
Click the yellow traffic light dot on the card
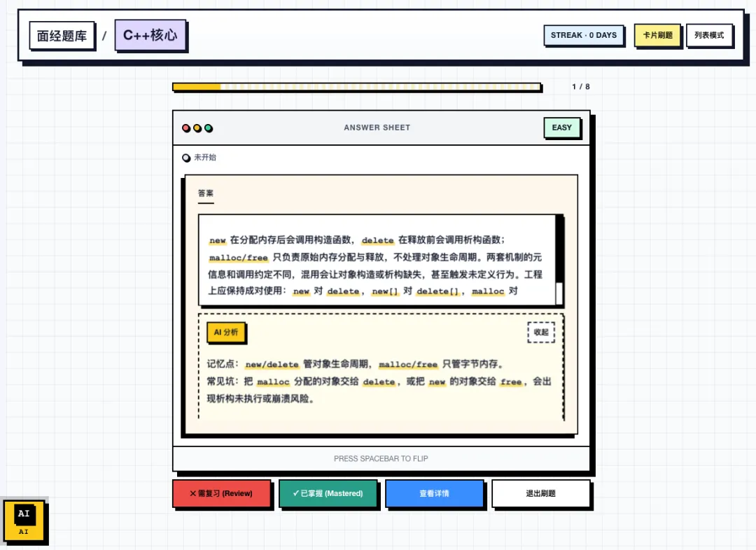coord(196,128)
